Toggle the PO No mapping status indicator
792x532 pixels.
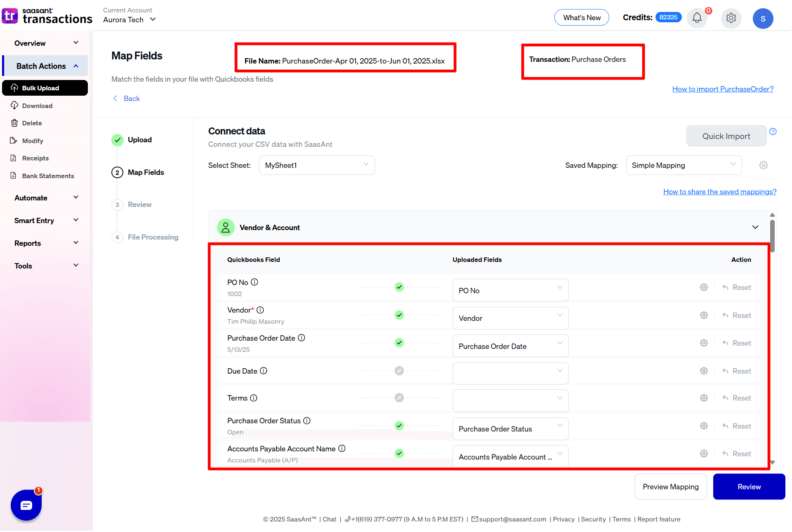[x=399, y=287]
